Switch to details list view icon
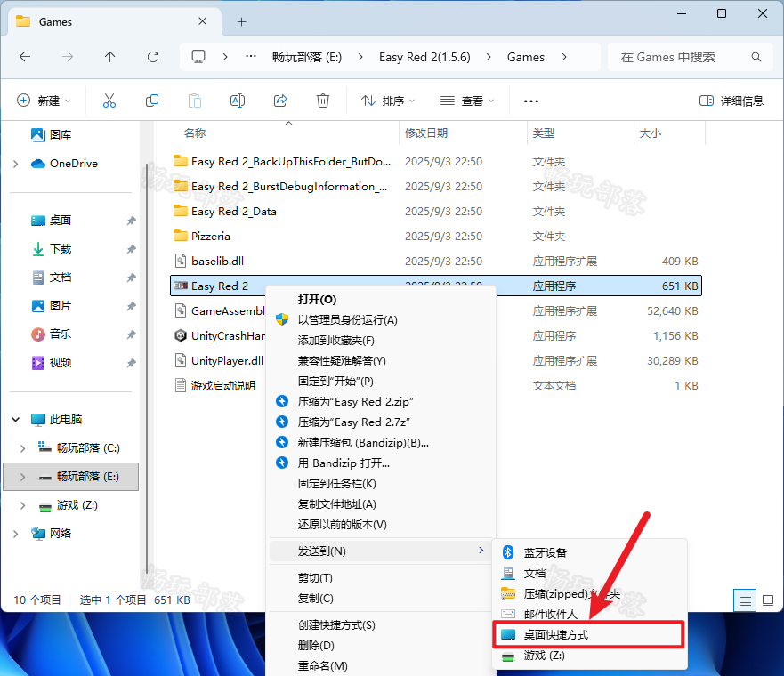This screenshot has height=676, width=784. coord(745,600)
